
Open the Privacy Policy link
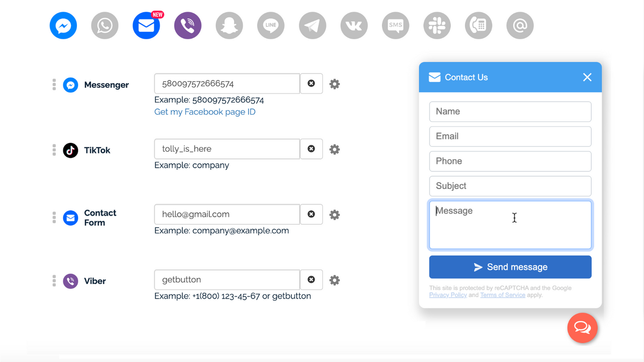tap(447, 295)
